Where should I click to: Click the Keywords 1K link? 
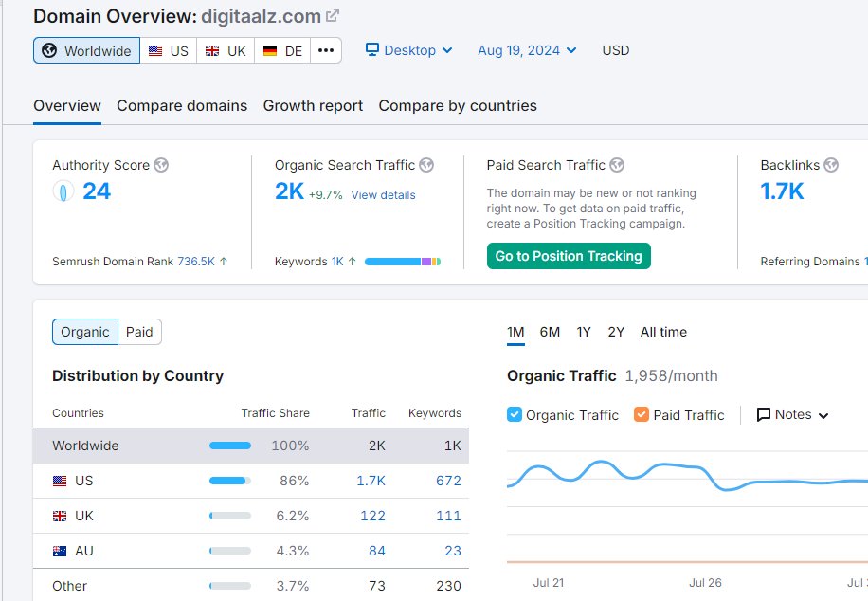pyautogui.click(x=337, y=262)
